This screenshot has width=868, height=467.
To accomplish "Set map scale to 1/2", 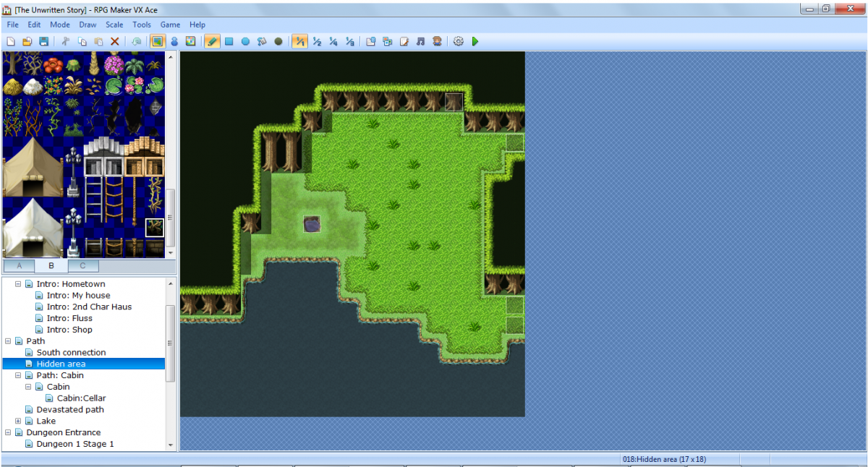I will click(x=317, y=41).
